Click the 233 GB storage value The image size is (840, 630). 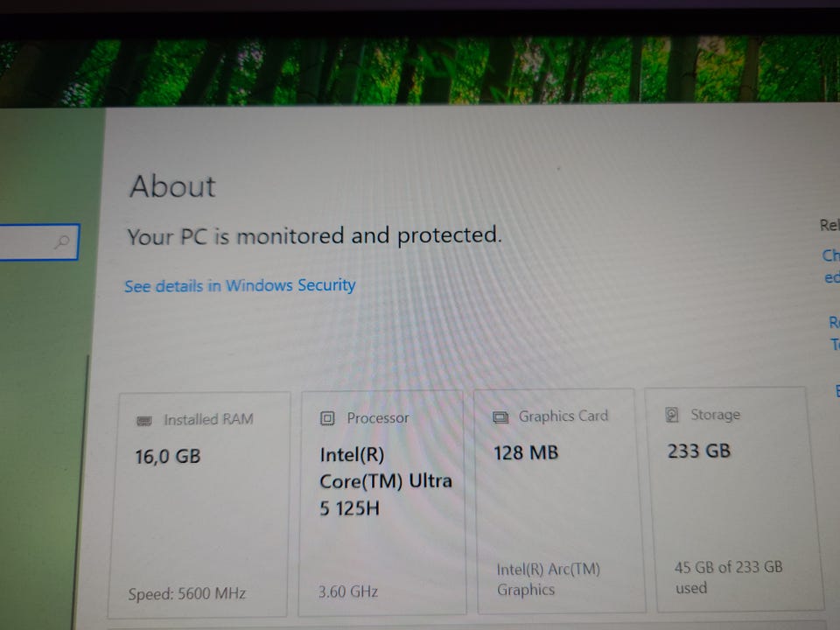tap(698, 451)
